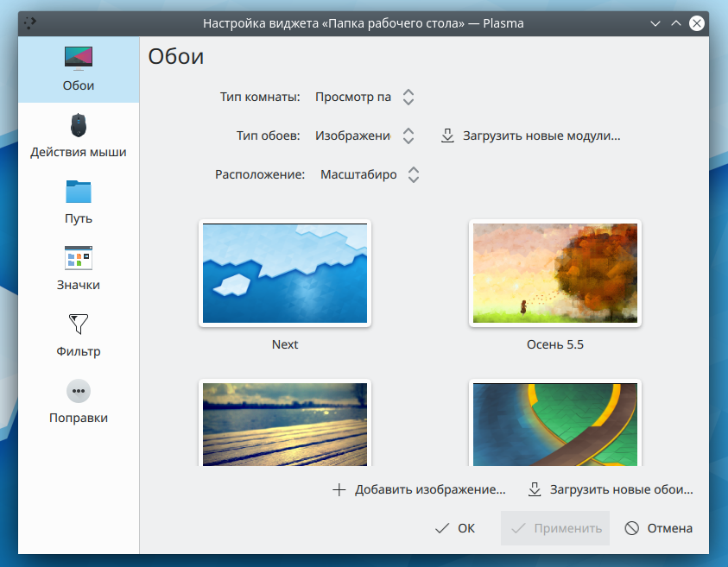Click the plus icon beside Добавить изображение
This screenshot has width=728, height=567.
click(339, 489)
